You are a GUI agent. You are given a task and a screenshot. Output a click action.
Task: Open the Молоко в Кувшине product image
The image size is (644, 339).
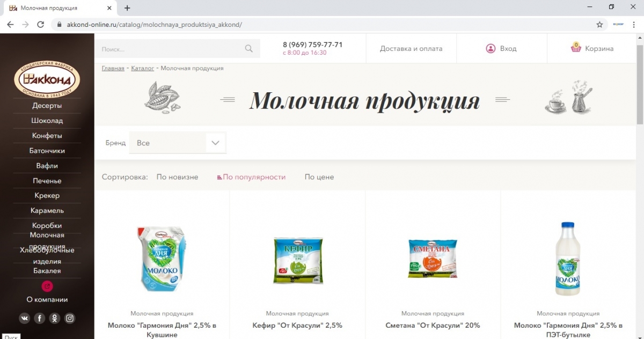coord(162,260)
